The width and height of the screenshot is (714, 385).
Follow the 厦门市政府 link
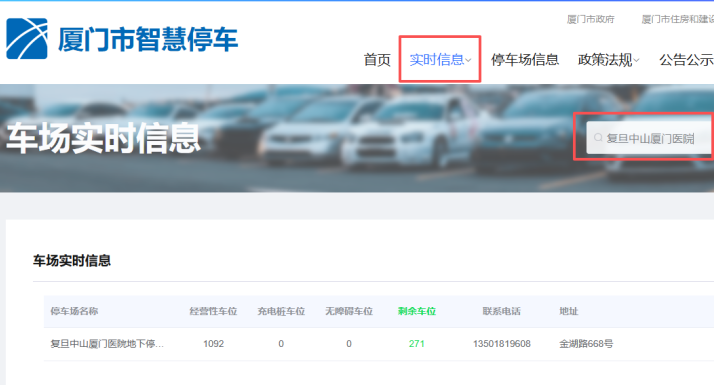click(x=590, y=19)
